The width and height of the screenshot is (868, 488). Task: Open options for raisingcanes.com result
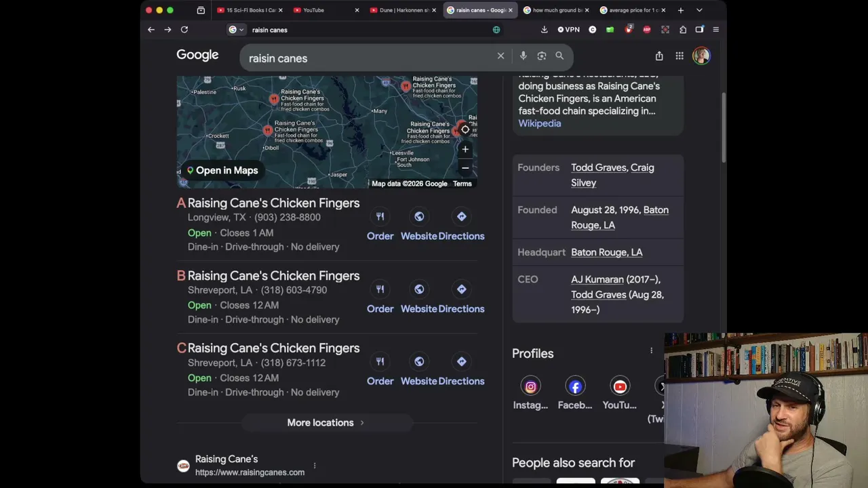point(315,466)
